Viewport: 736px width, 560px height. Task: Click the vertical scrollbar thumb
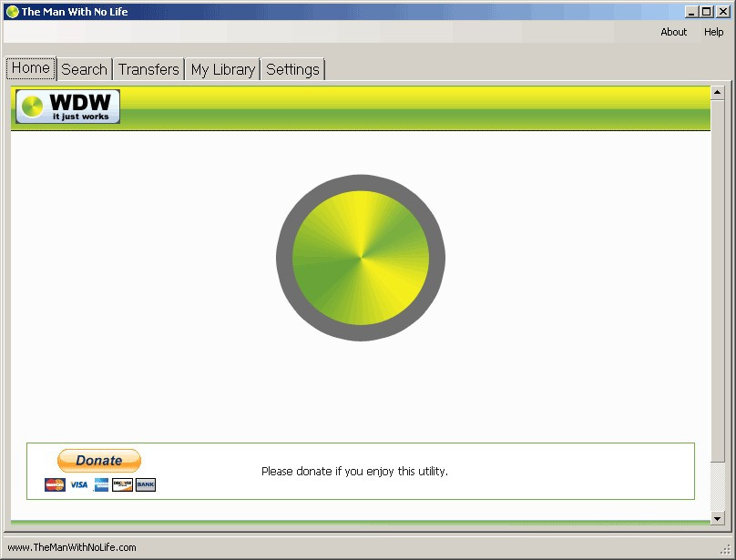click(x=717, y=280)
